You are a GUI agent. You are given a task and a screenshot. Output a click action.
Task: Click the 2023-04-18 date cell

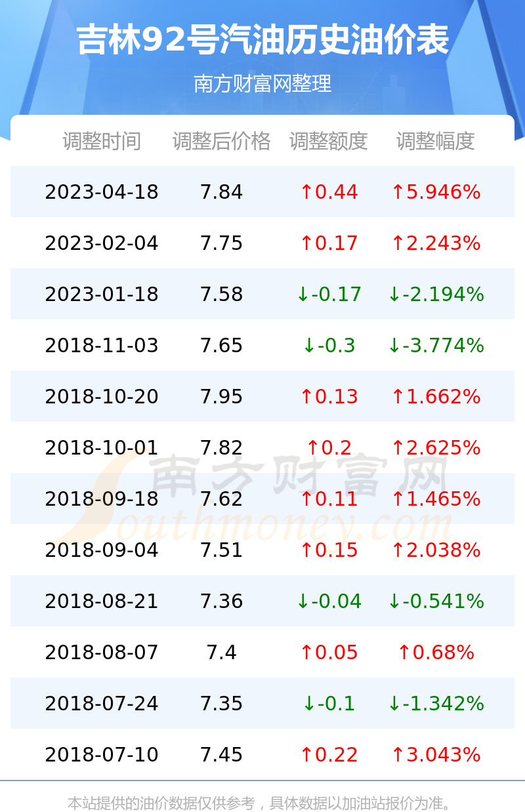pyautogui.click(x=102, y=192)
